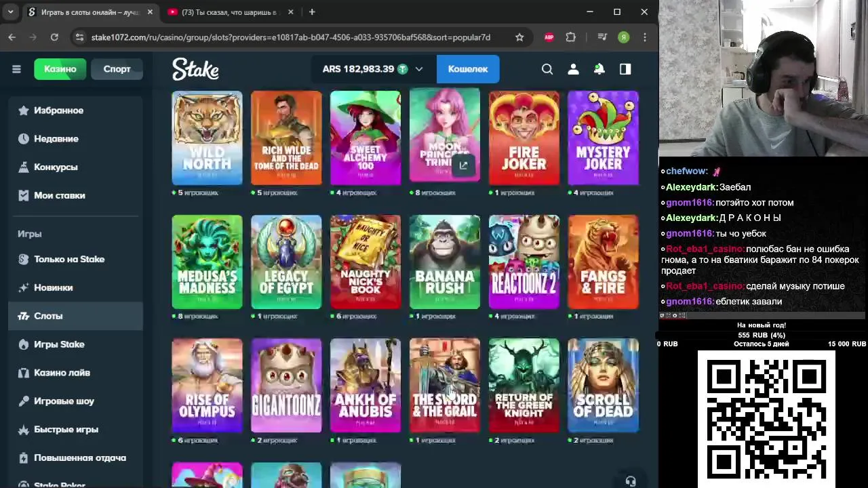Click the QR code on stream overlay
Screen dimensions: 868x488
coord(766,418)
